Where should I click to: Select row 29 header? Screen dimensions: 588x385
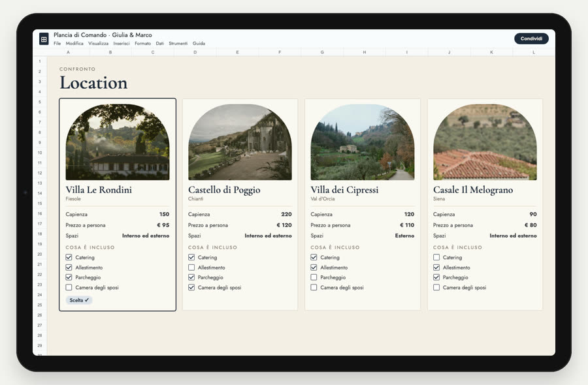click(40, 346)
